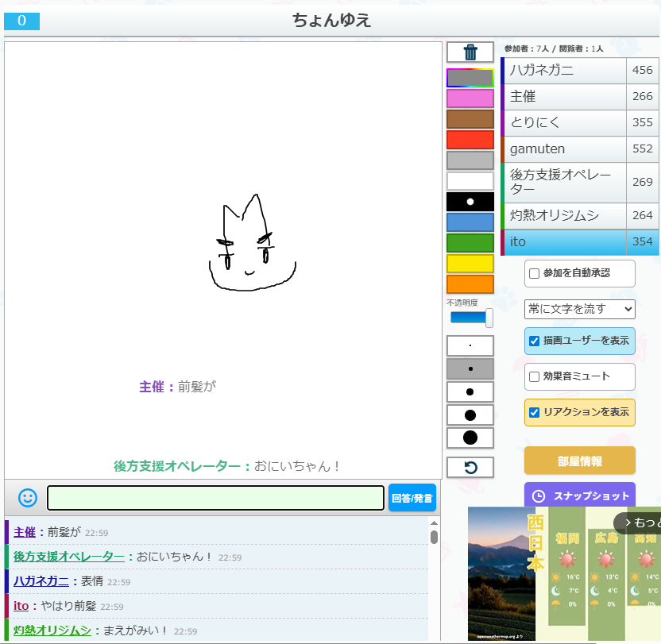
Task: Enable 参加を自動承認 checkbox
Action: tap(535, 273)
